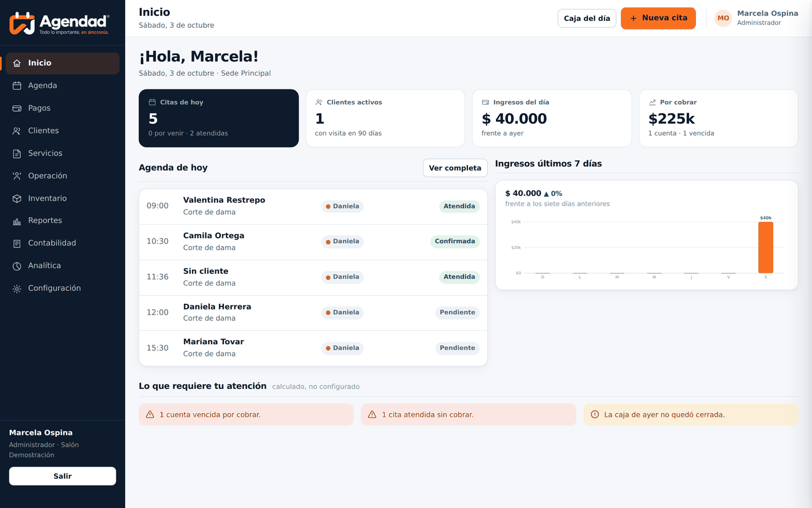Click the alert icon on yesterday's cash alert
The height and width of the screenshot is (508, 812).
pos(594,415)
